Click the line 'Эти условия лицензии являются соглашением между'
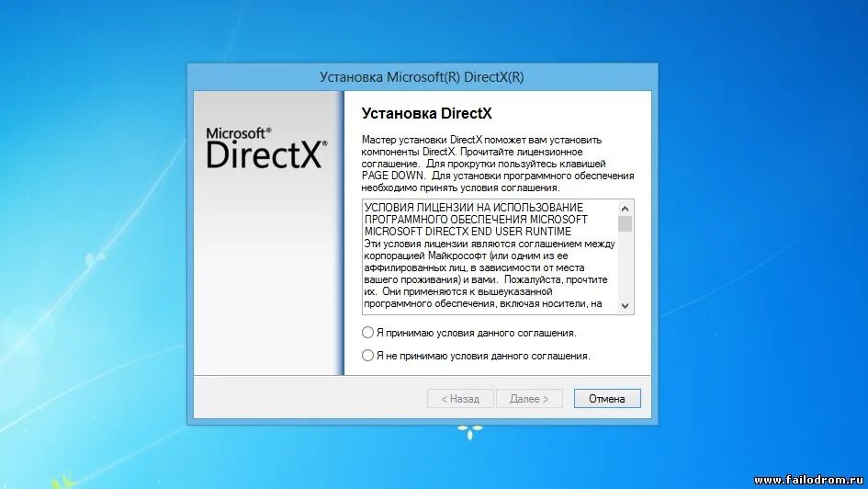The height and width of the screenshot is (489, 868). pos(490,244)
